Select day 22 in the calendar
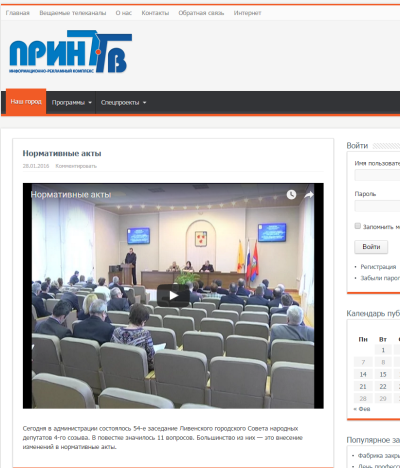The height and width of the screenshot is (468, 400). (383, 387)
